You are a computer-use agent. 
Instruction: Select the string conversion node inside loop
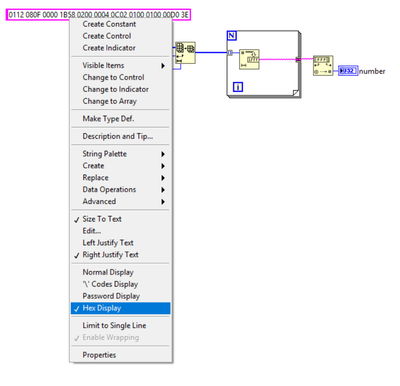click(x=249, y=59)
